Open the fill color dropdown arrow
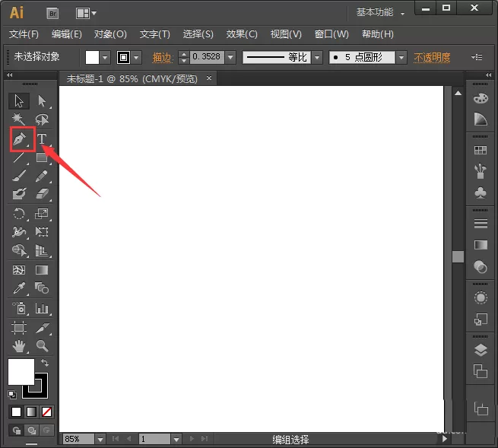The image size is (498, 448). [105, 58]
